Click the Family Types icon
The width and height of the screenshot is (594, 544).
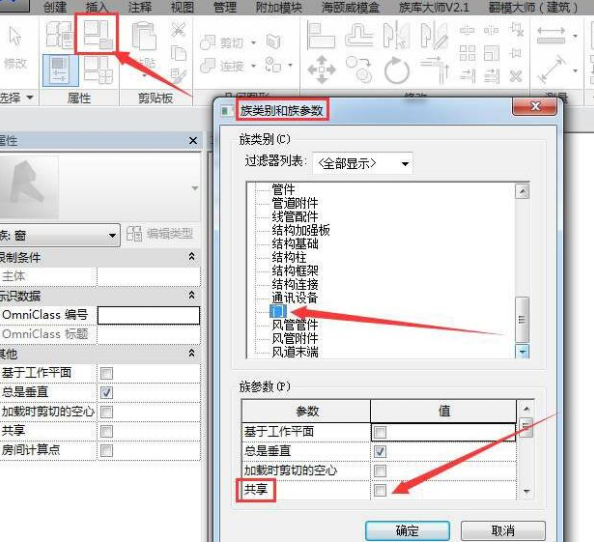[x=98, y=70]
